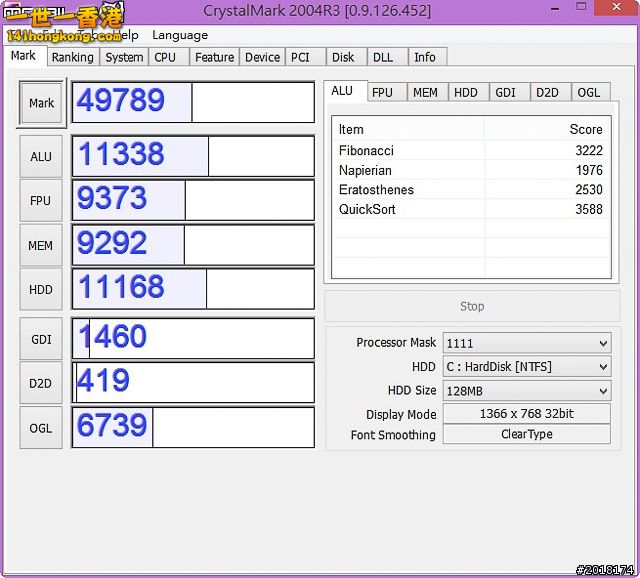This screenshot has width=640, height=578.
Task: Click the ClearType font smoothing button
Action: pos(526,435)
